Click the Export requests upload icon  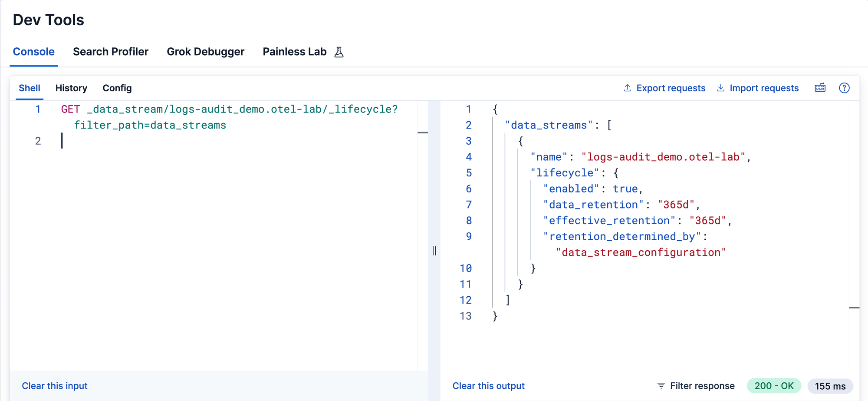tap(628, 88)
